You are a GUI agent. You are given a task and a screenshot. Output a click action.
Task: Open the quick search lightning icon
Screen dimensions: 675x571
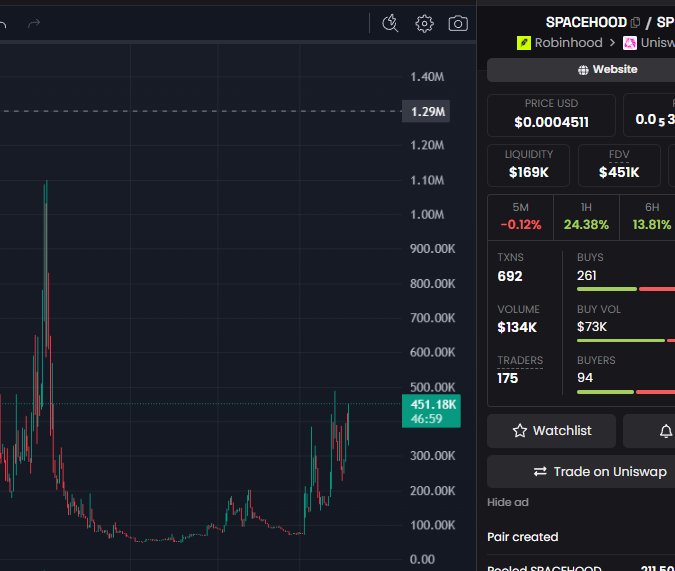tap(390, 23)
